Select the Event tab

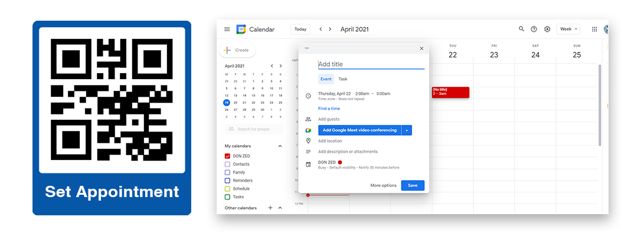pos(326,79)
